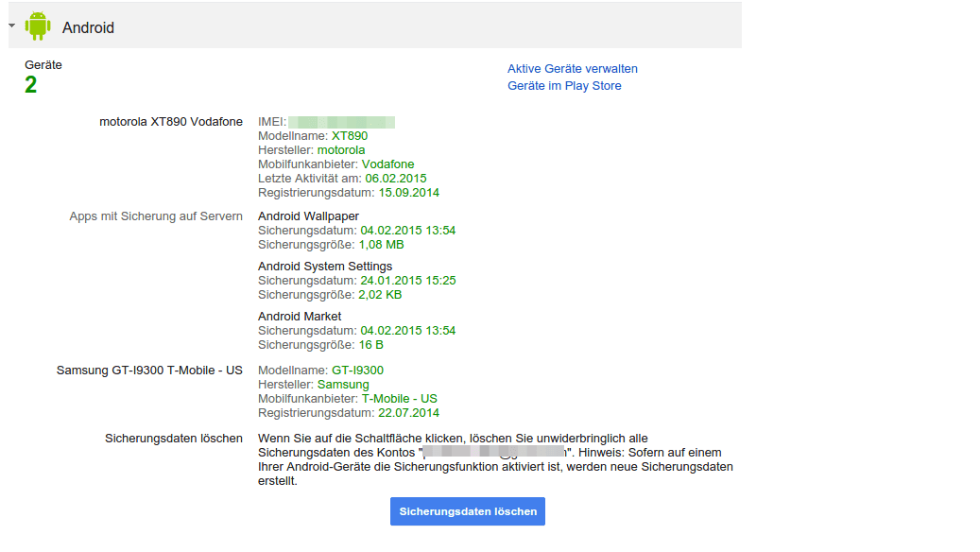
Task: Click the Geräte label
Action: 43,65
